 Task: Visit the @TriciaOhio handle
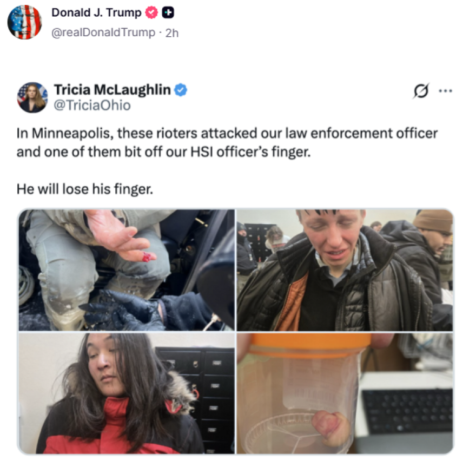[92, 106]
